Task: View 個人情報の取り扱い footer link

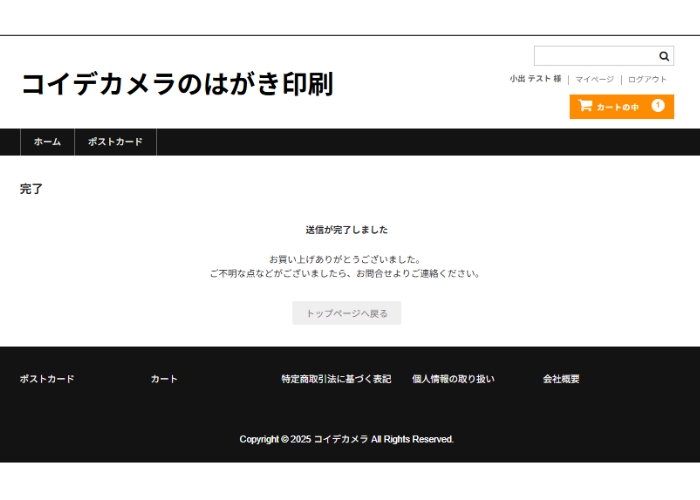Action: 453,379
